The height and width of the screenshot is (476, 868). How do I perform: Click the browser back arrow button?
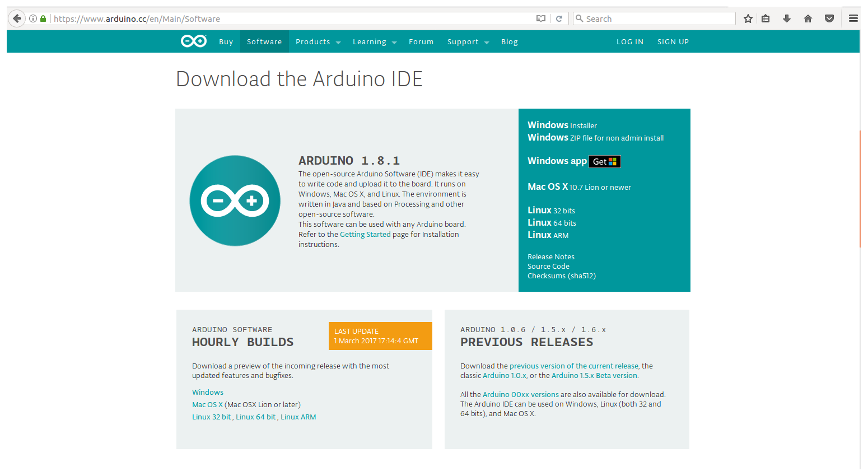17,18
